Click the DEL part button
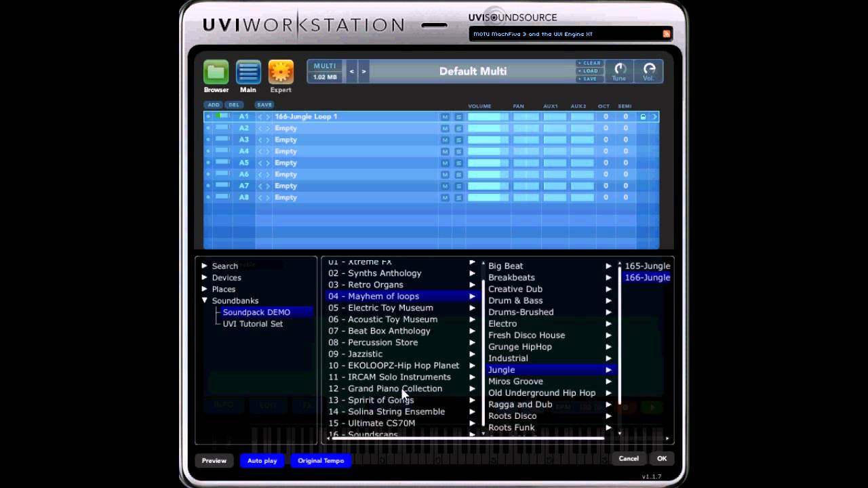 pyautogui.click(x=234, y=105)
